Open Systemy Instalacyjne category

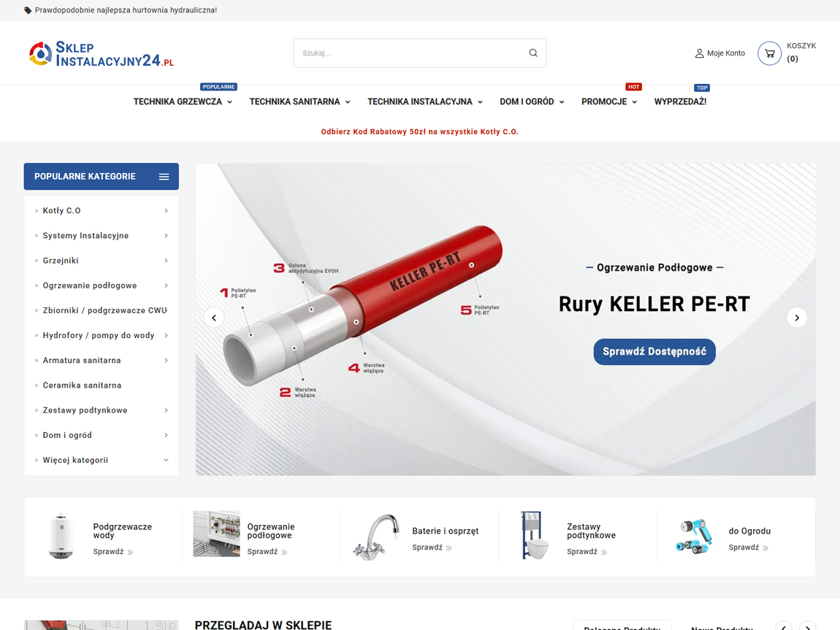[x=85, y=236]
